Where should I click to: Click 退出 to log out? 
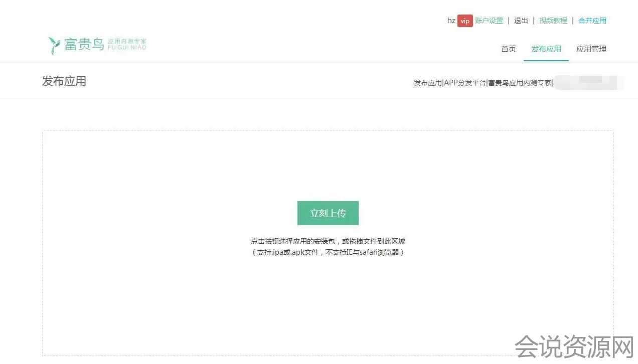tap(521, 21)
